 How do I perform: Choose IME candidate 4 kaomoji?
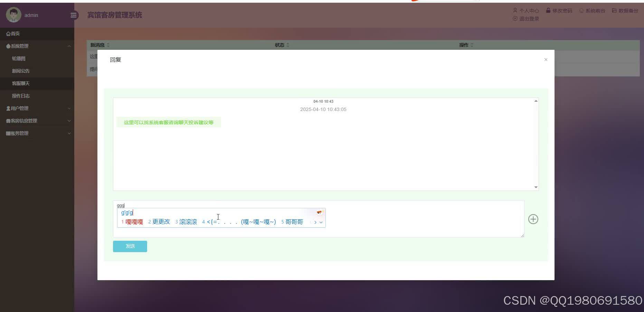point(239,222)
